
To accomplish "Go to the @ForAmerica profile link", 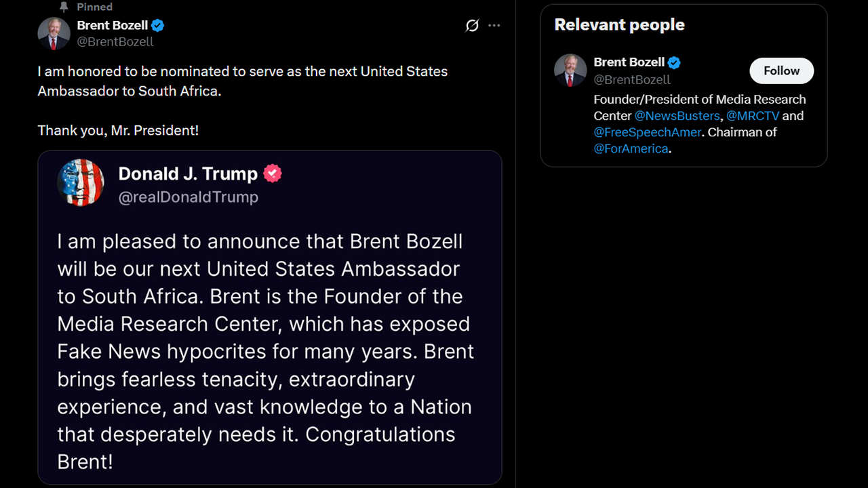I will point(631,148).
